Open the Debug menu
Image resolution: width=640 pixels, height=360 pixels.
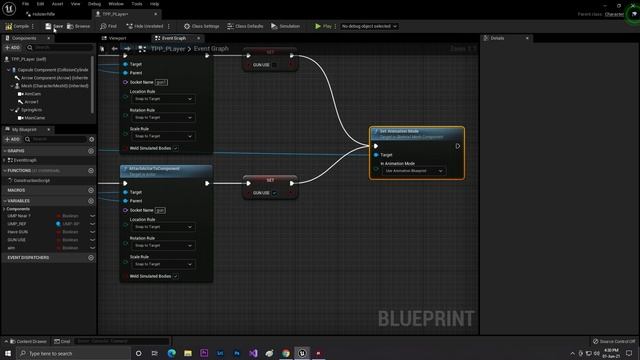(94, 4)
